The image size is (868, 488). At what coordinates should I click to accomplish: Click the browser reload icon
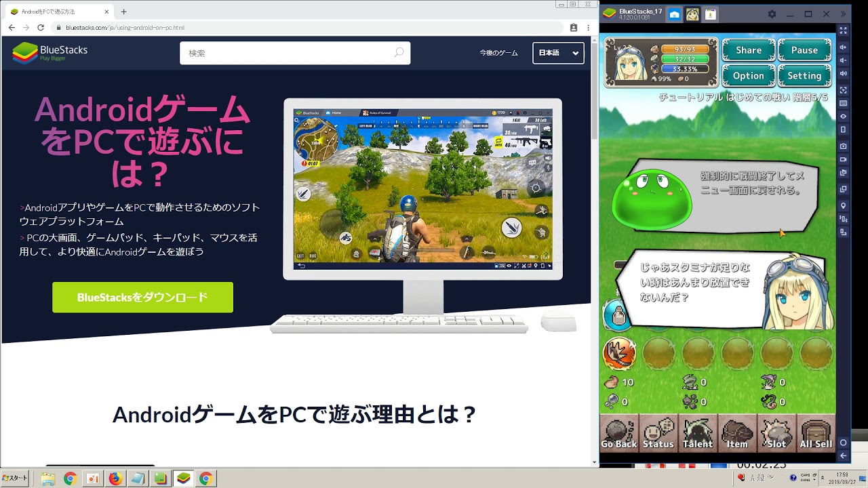(x=41, y=28)
